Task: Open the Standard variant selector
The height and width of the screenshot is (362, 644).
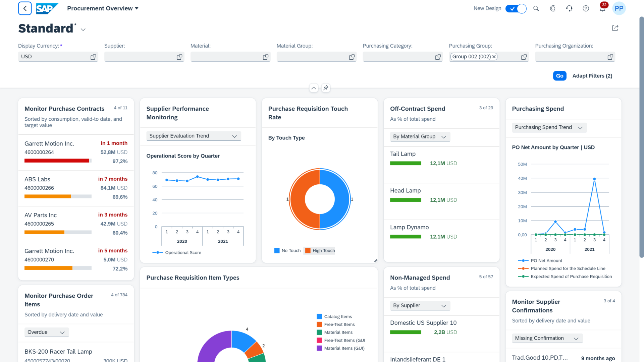Action: pos(83,29)
